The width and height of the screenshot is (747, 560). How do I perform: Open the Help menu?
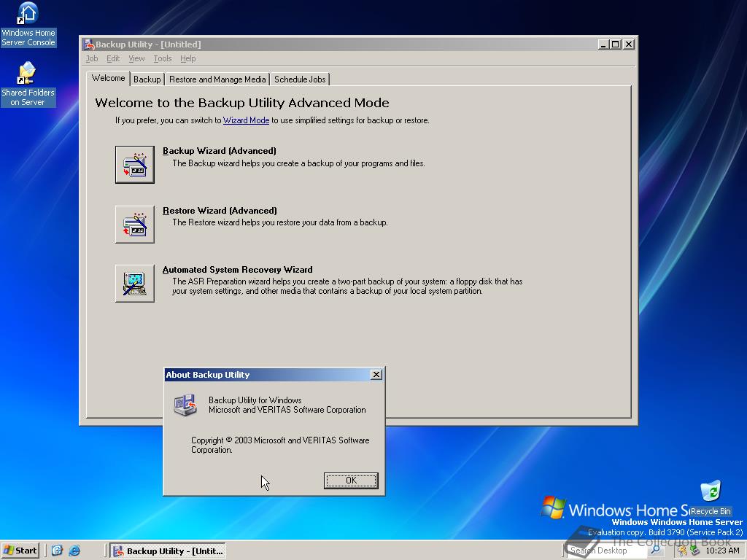click(187, 58)
